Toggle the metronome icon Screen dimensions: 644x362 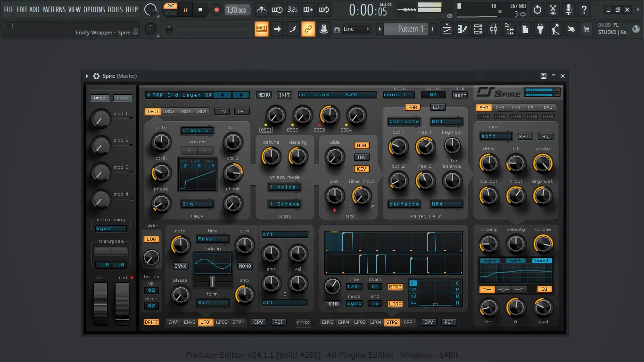262,9
